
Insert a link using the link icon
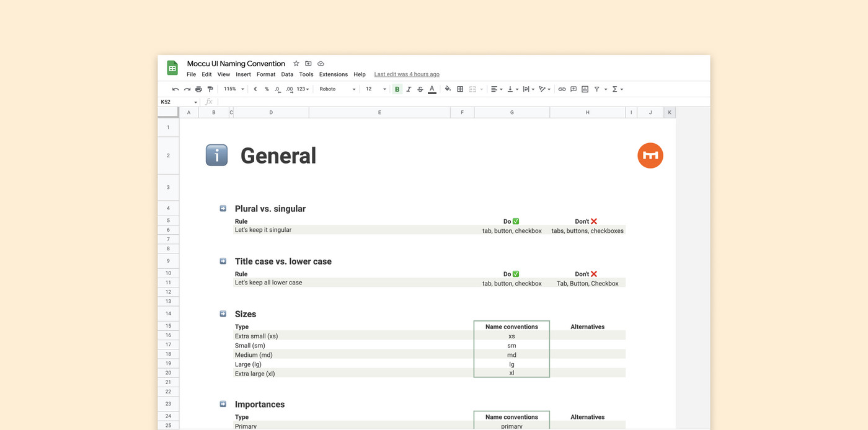tap(562, 89)
